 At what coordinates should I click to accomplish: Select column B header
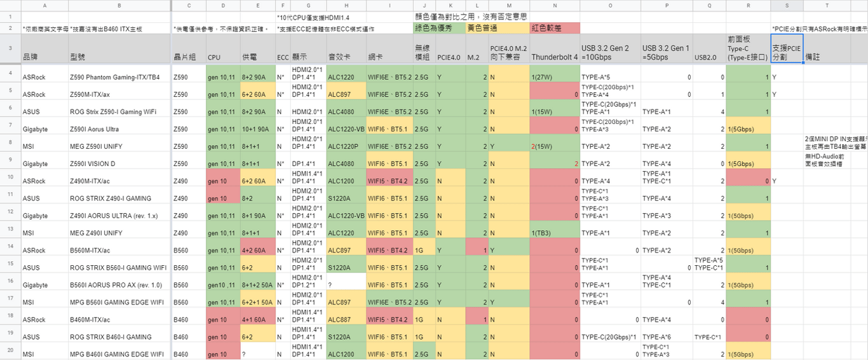[119, 5]
